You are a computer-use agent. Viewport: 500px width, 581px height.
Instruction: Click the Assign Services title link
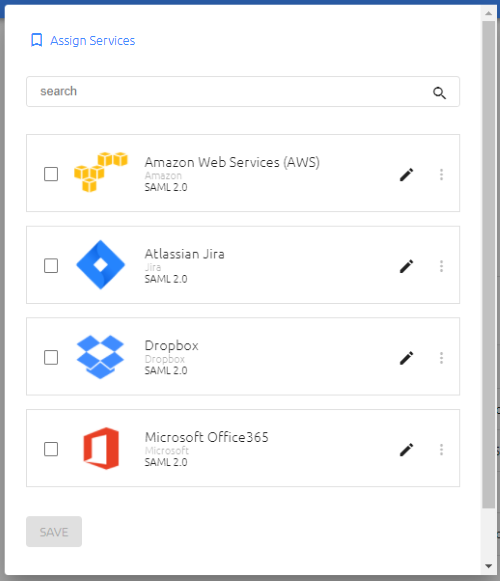tap(93, 40)
